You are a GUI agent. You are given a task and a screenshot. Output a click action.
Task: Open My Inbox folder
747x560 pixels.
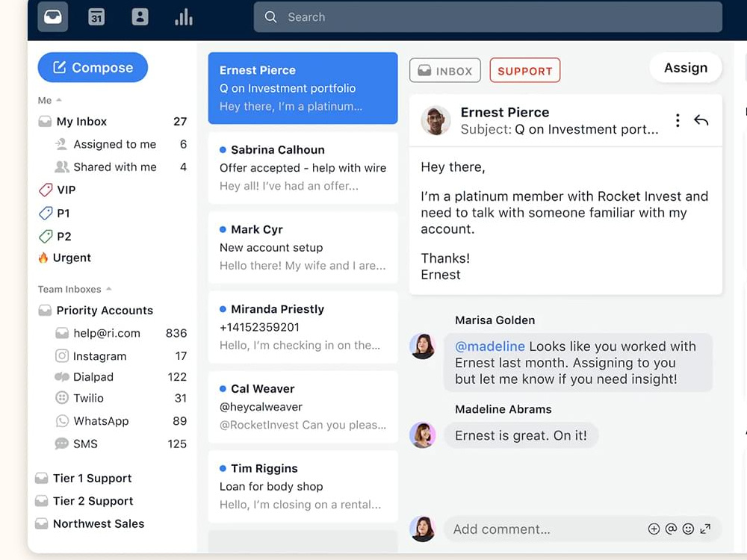[x=113, y=122]
